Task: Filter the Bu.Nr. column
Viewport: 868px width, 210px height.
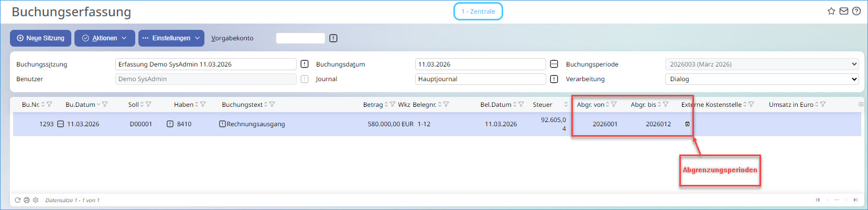Action: click(x=49, y=104)
